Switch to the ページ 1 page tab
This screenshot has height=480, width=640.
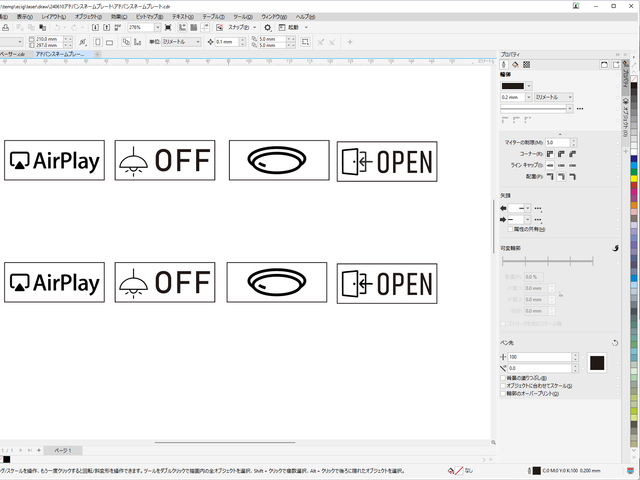tap(62, 451)
